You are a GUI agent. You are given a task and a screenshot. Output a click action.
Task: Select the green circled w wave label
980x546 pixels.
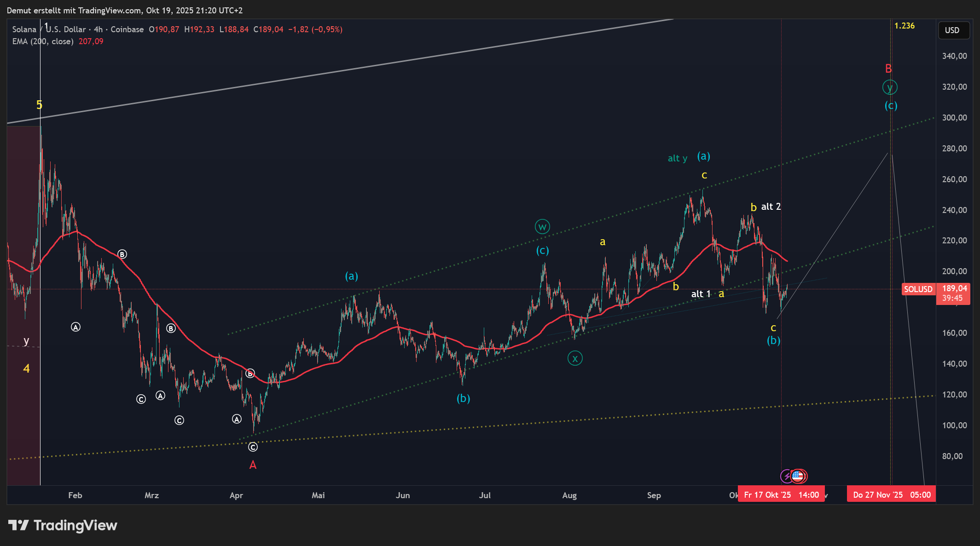click(x=542, y=227)
